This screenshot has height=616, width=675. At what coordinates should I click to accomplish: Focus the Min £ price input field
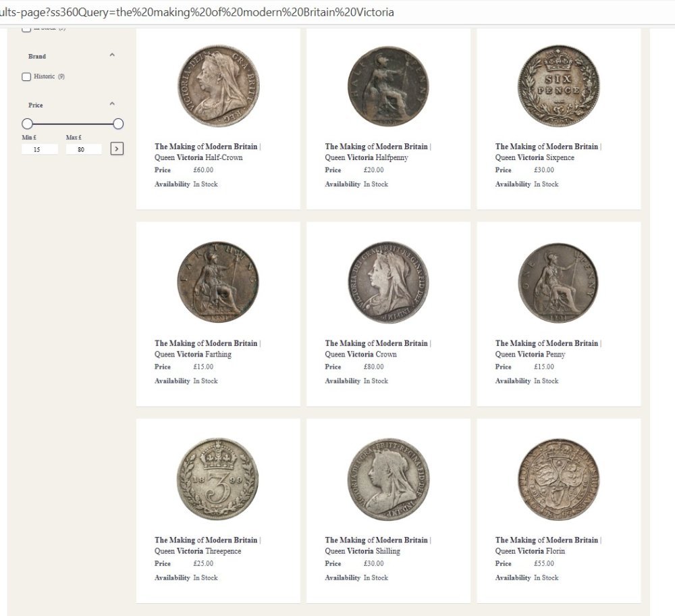coord(40,149)
